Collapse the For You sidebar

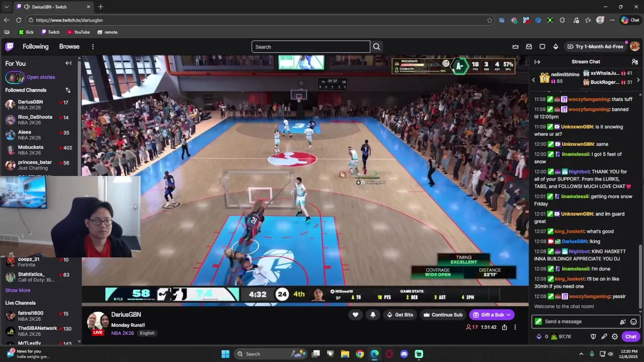68,63
